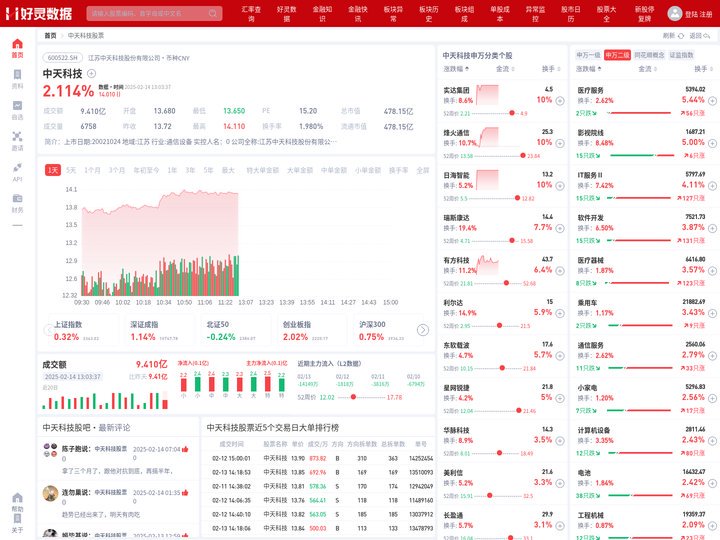Click plus icon for 医疗服务 sector
This screenshot has height=540, width=720.
click(x=712, y=101)
